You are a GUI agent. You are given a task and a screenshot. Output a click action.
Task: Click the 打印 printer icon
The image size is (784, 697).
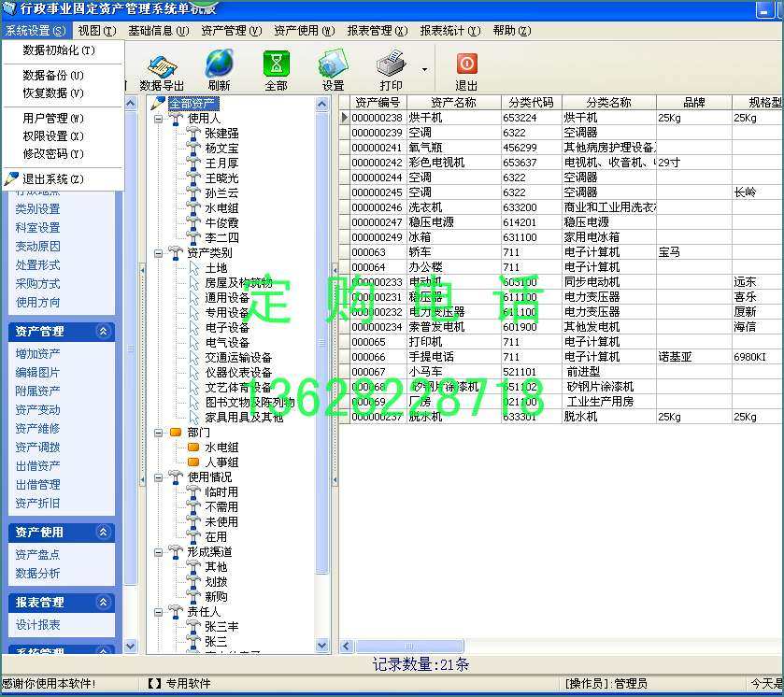tap(391, 64)
